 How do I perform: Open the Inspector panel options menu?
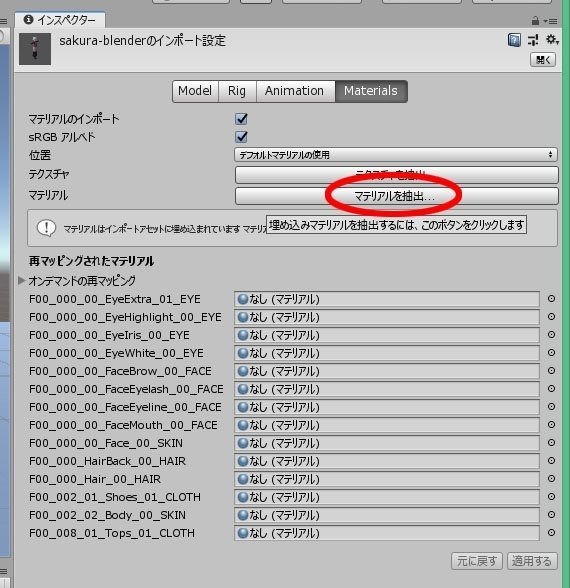(x=551, y=21)
